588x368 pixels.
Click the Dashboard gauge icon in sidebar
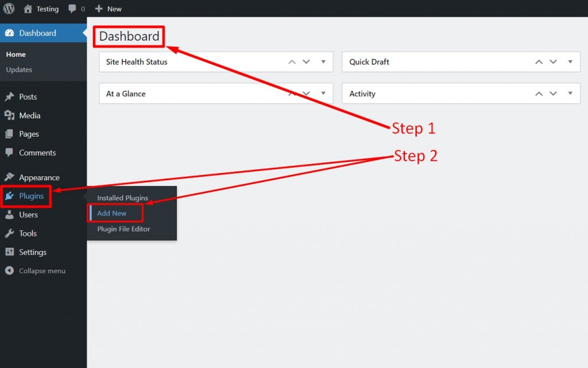click(x=9, y=33)
